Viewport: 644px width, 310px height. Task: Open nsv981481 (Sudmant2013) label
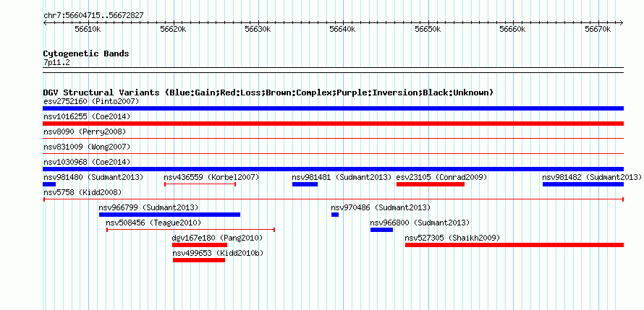(342, 177)
